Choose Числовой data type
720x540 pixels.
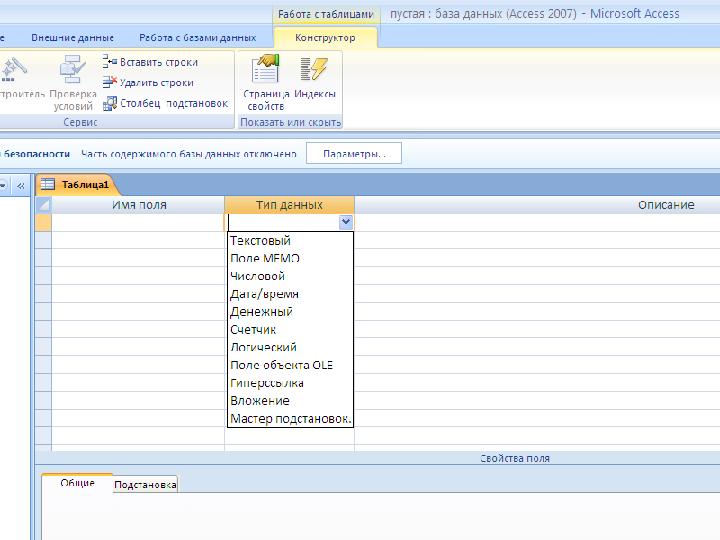[290, 276]
